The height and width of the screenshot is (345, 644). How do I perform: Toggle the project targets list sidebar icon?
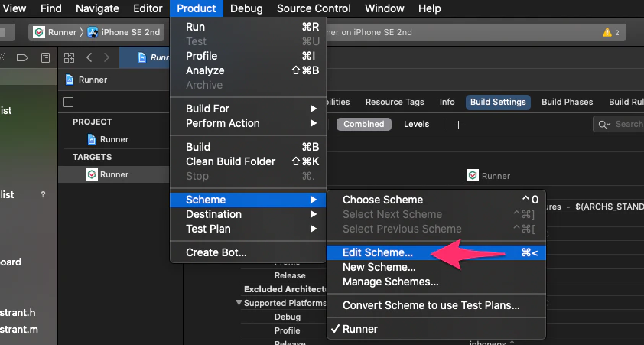[69, 102]
